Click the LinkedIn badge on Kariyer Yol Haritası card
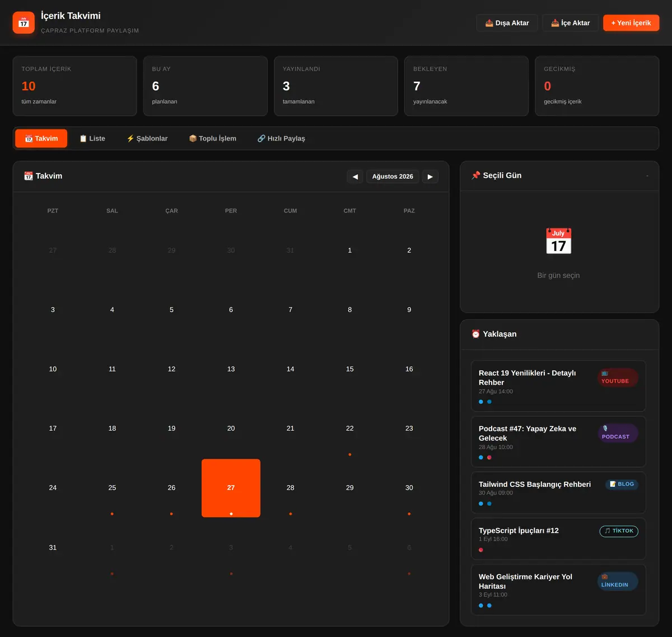672x637 pixels. [x=618, y=581]
